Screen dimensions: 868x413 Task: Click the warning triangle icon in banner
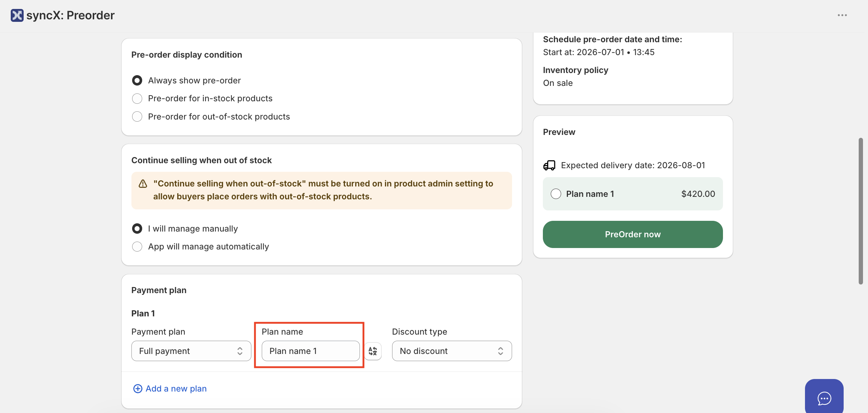pos(143,184)
